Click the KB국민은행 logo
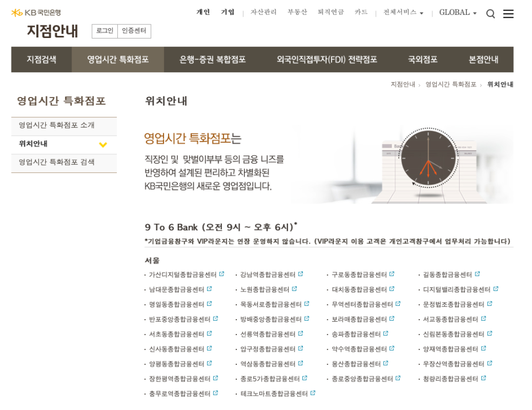This screenshot has width=532, height=410. point(36,13)
